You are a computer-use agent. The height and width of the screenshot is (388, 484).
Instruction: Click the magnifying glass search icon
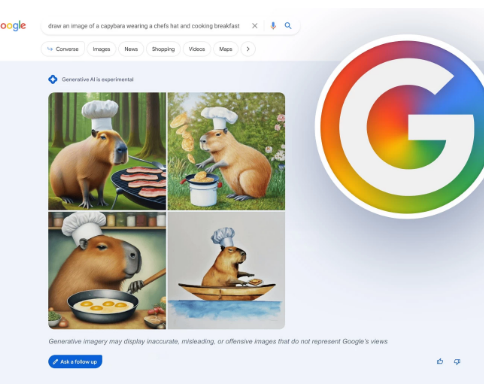point(288,26)
